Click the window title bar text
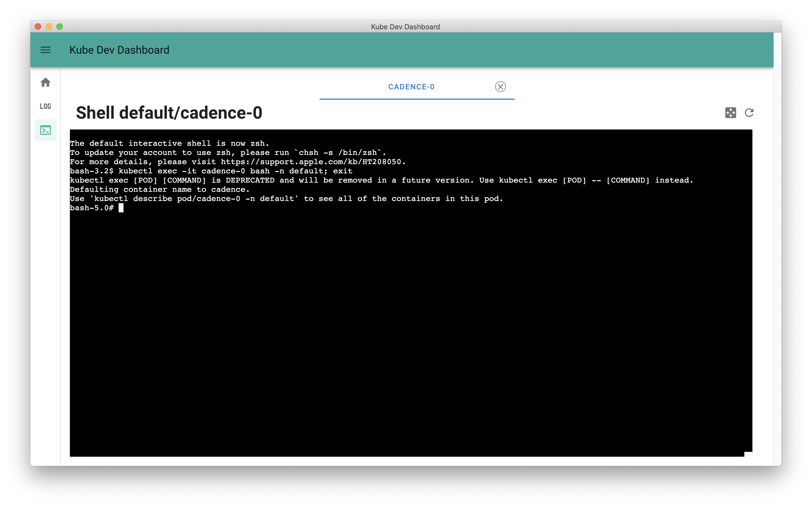 (x=405, y=27)
